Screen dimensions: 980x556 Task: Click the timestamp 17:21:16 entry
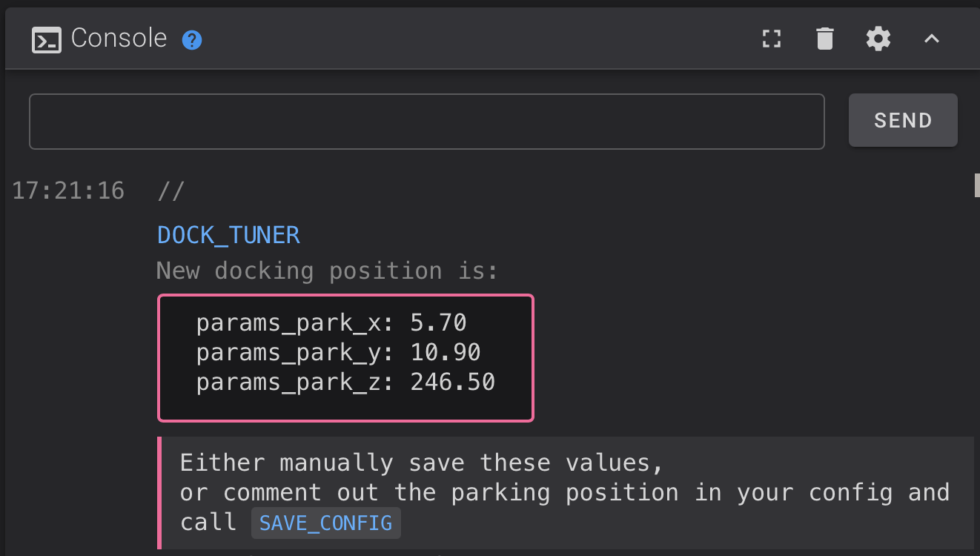(x=68, y=191)
